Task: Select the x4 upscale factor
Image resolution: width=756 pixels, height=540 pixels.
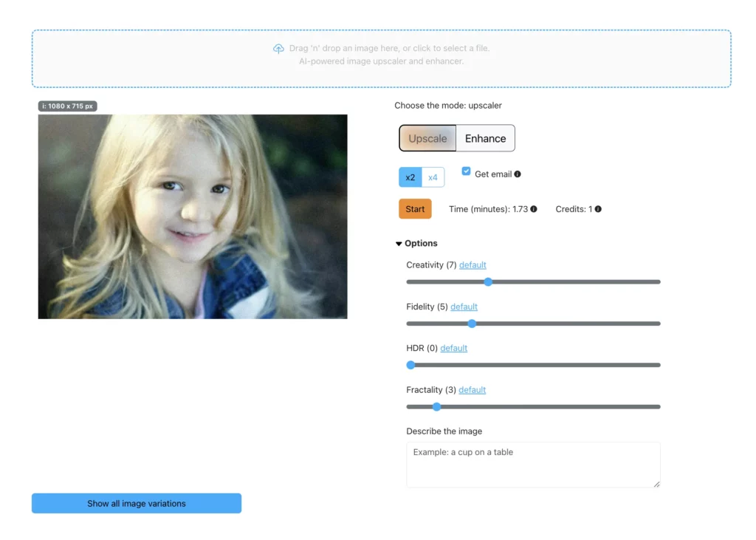Action: 433,177
